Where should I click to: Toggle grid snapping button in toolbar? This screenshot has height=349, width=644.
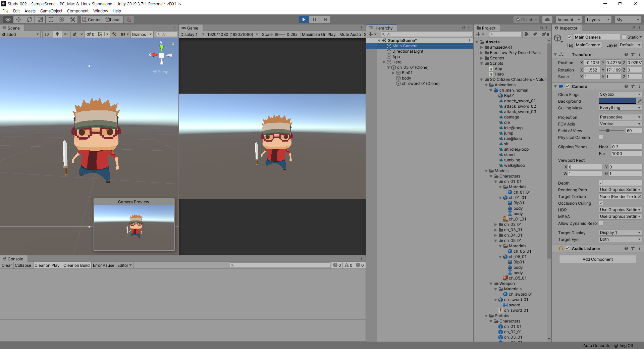pyautogui.click(x=129, y=19)
